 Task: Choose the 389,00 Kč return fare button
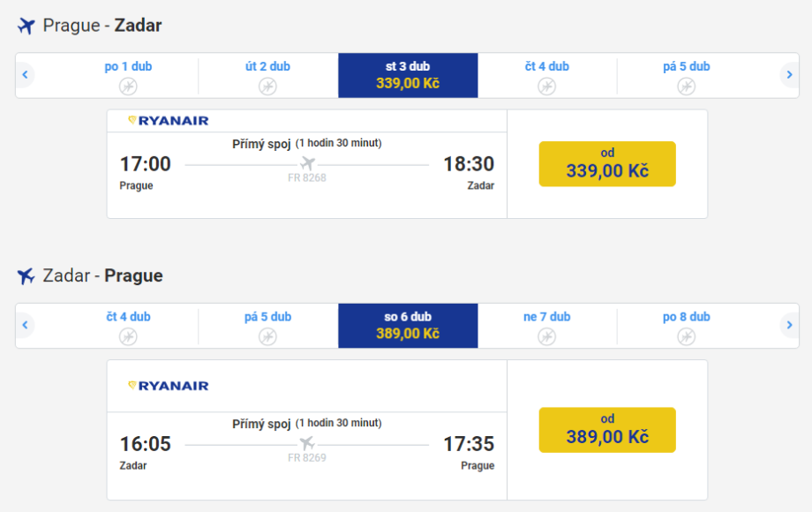tap(607, 429)
